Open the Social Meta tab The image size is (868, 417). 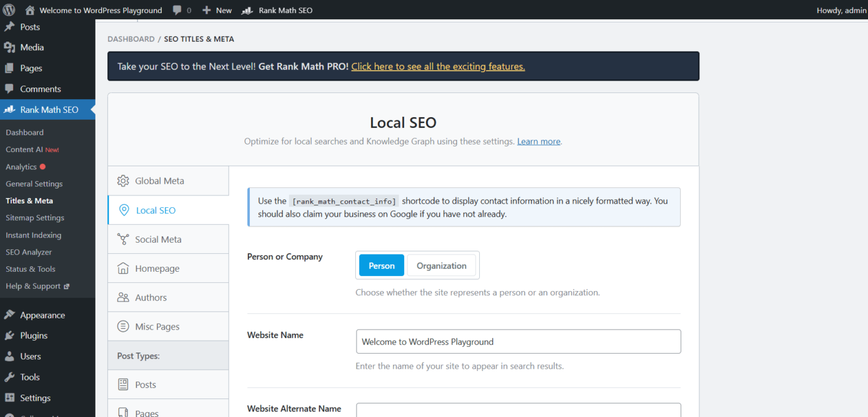click(168, 240)
